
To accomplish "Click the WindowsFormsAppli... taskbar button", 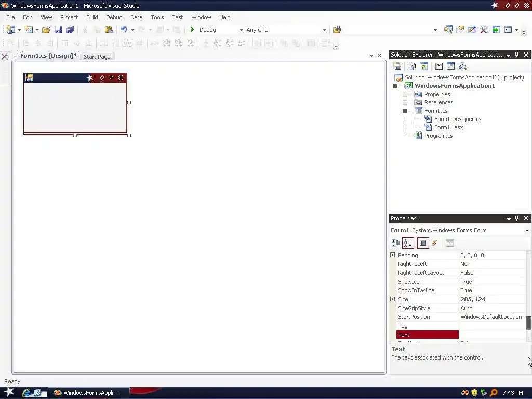I will (88, 393).
